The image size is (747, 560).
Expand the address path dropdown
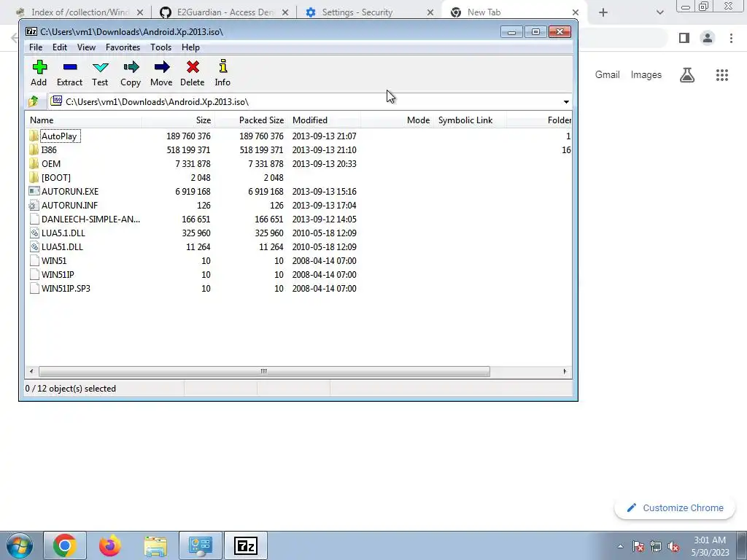pos(566,102)
